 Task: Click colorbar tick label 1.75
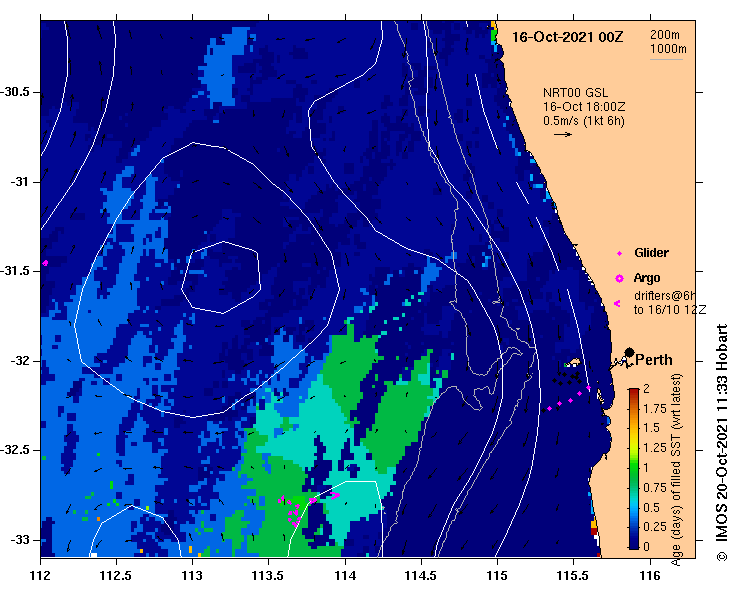(655, 409)
